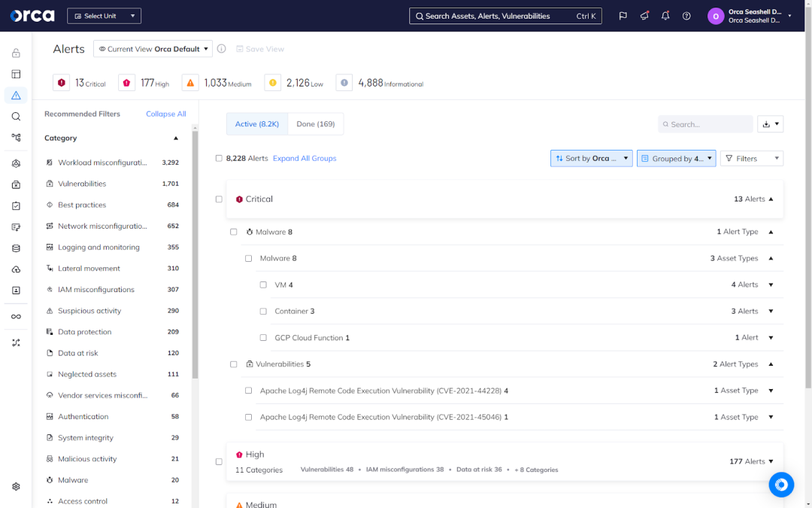Filter by Data at risk category
The image size is (812, 508).
[112, 353]
